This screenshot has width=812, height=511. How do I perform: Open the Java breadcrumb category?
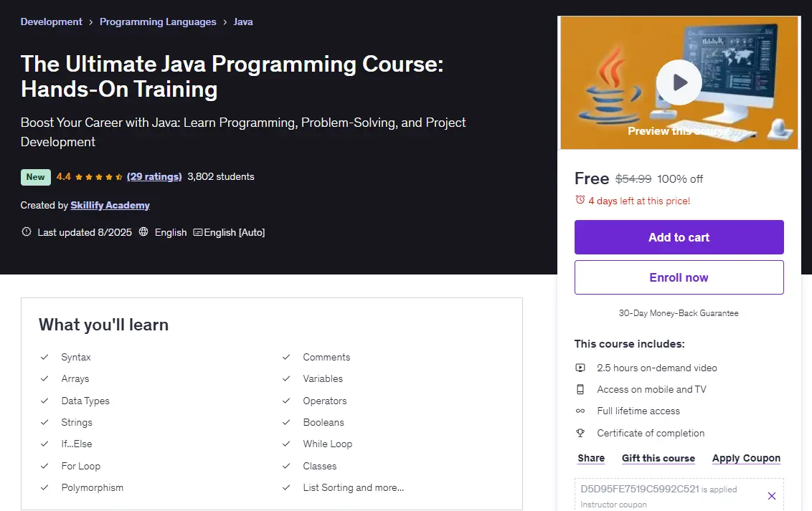click(x=243, y=22)
